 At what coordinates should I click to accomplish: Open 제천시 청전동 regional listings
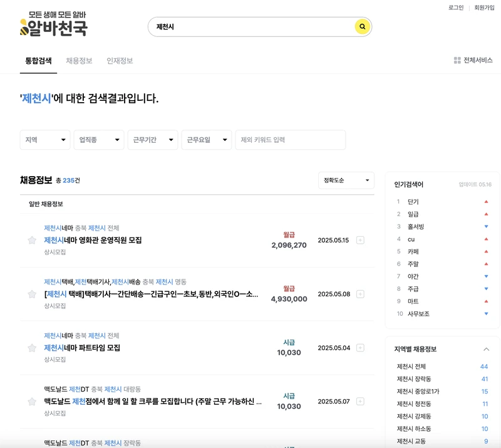tap(414, 404)
